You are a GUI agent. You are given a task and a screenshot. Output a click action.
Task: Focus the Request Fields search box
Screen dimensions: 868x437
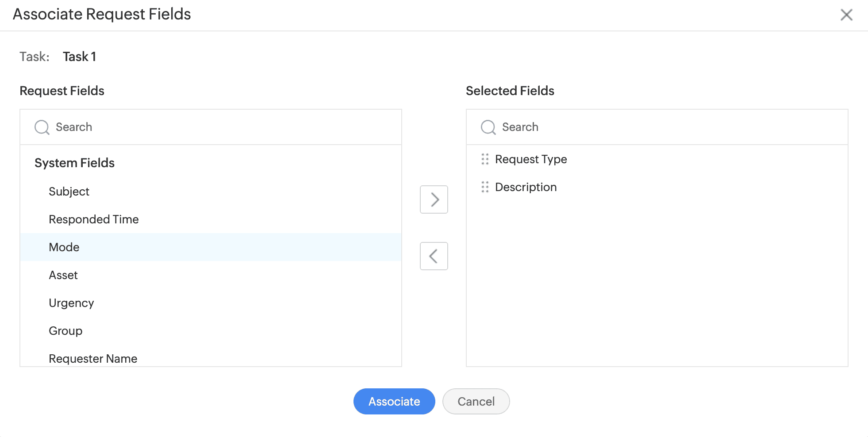pos(221,127)
